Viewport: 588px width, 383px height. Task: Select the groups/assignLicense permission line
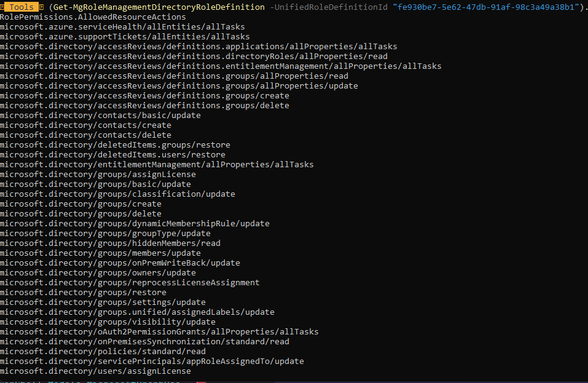click(x=98, y=174)
